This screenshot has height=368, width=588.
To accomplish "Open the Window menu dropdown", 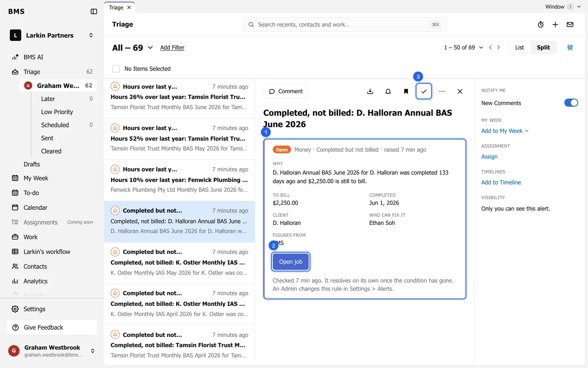I will (x=563, y=7).
